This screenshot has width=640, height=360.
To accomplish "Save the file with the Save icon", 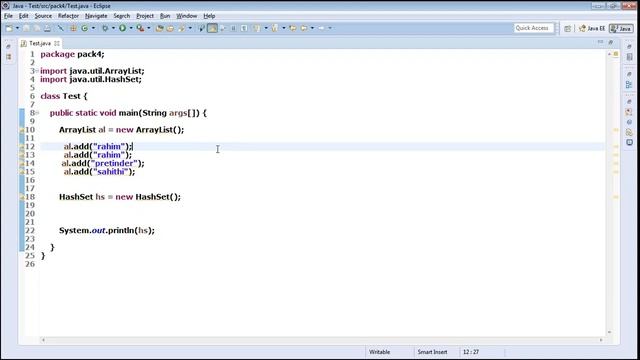I will coord(26,28).
